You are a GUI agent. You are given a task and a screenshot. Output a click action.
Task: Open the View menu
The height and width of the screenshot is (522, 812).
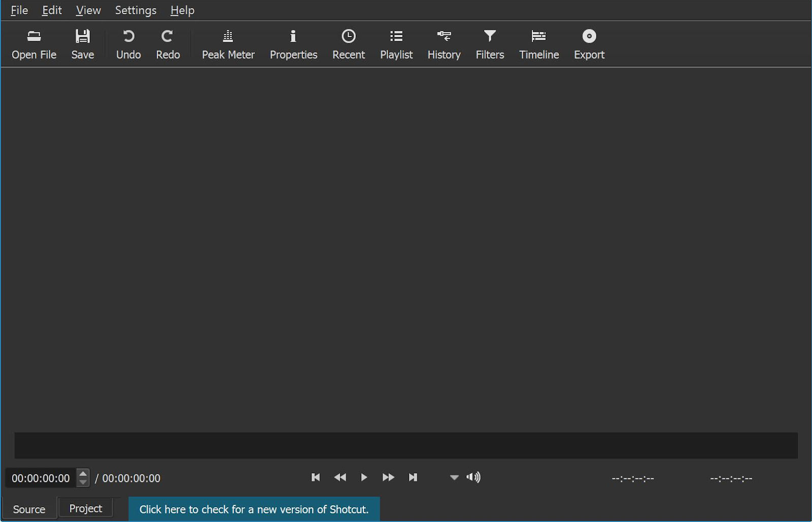coord(88,10)
